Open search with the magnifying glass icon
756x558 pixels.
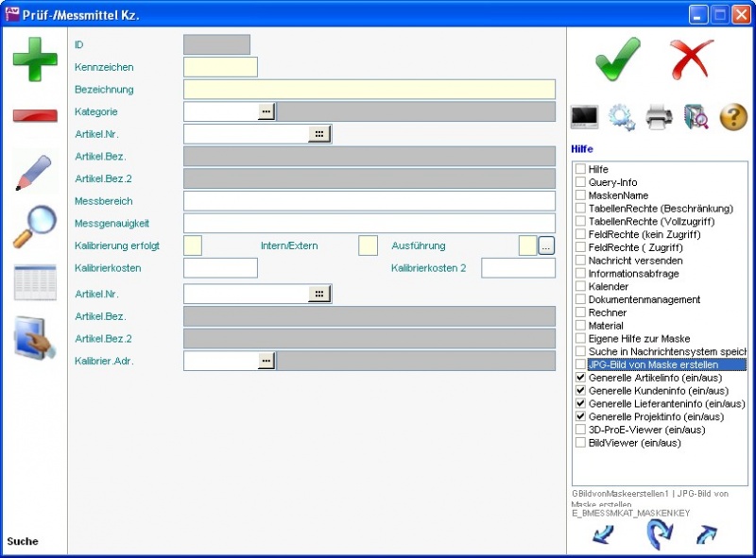coord(35,227)
